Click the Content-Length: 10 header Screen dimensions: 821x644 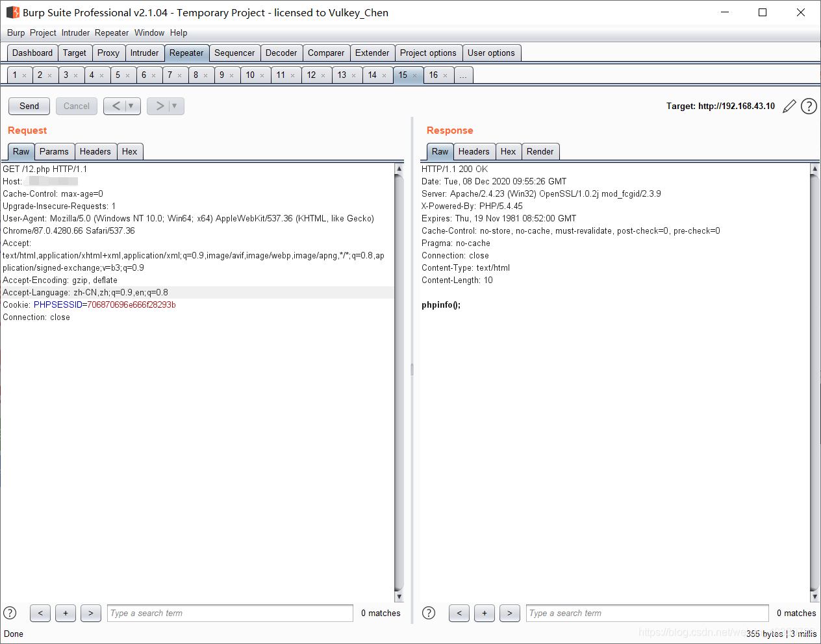[x=457, y=280]
